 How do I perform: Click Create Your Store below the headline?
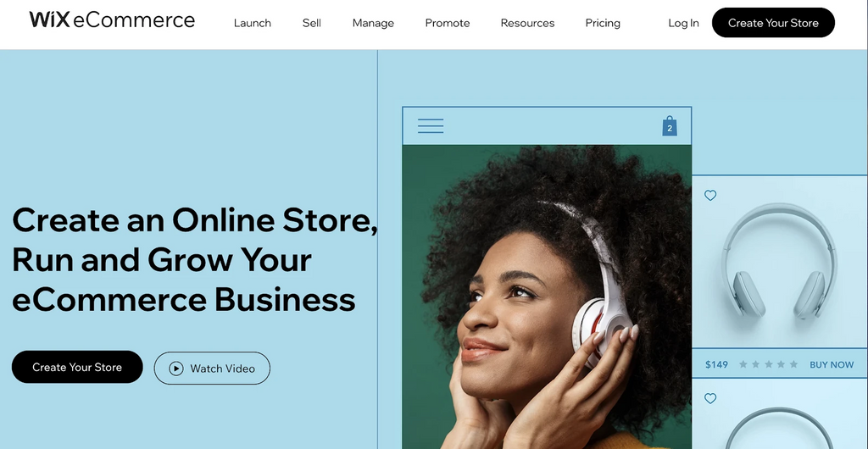[77, 367]
